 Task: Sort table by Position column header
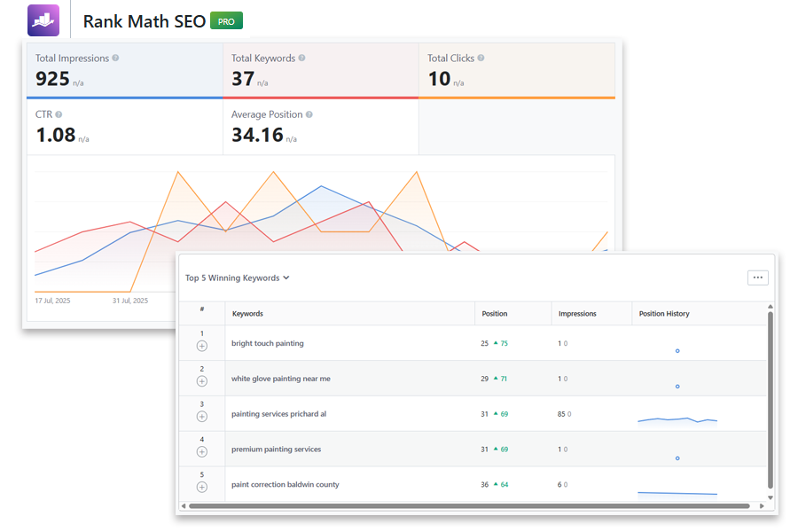495,314
